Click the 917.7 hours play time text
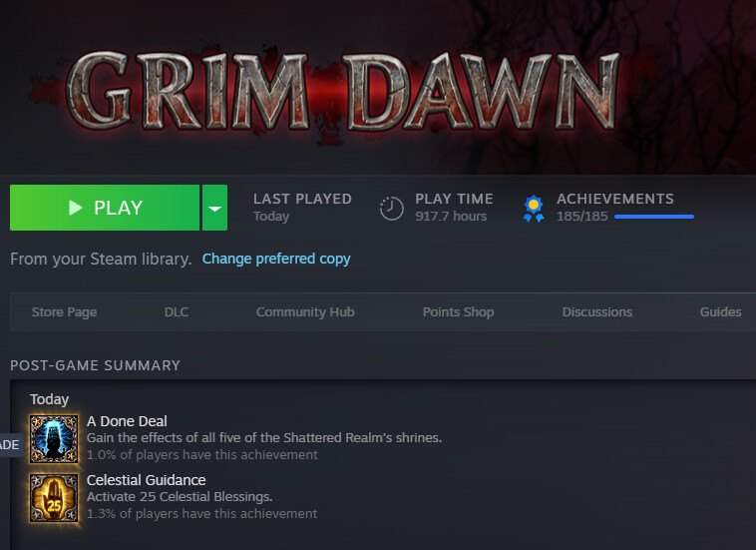This screenshot has height=550, width=756. coord(451,216)
